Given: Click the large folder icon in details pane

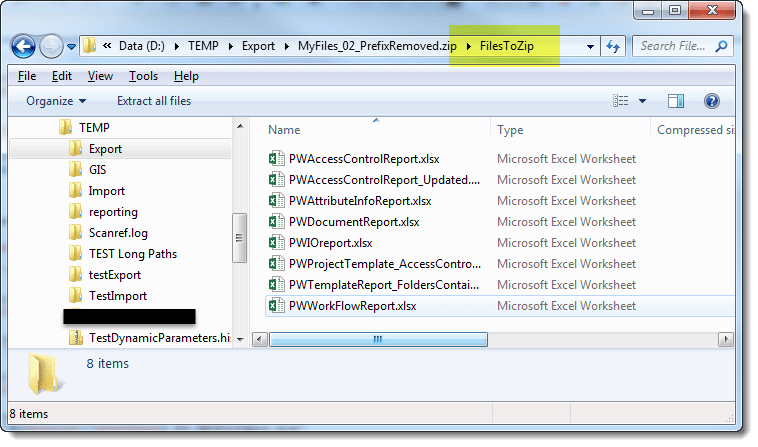Looking at the screenshot, I should (44, 374).
